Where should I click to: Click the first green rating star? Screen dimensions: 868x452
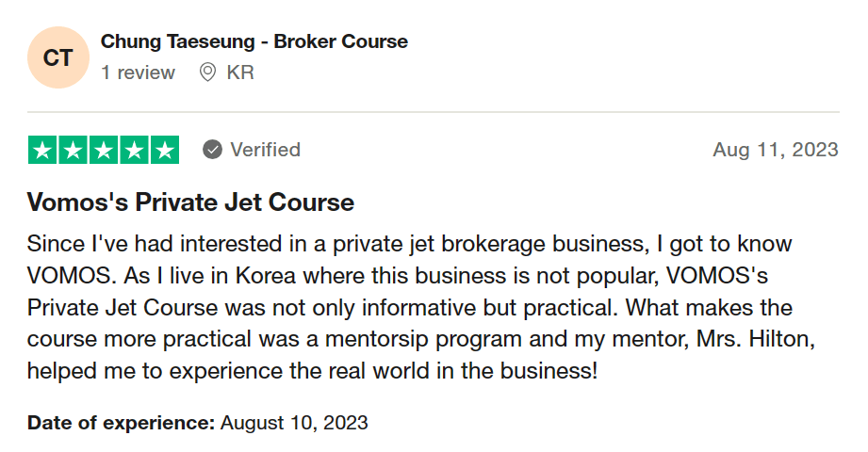coord(42,150)
